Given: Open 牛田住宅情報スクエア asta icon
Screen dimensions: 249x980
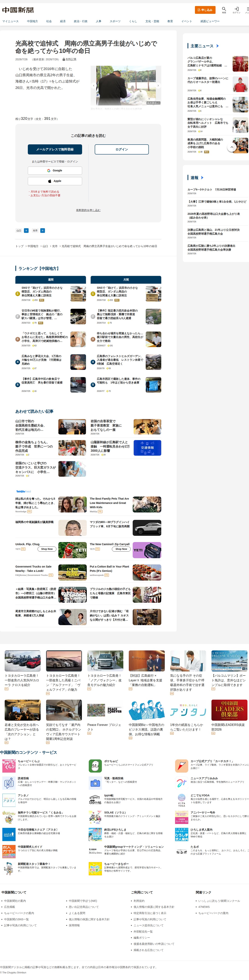Looking at the screenshot, I should pos(9,834).
